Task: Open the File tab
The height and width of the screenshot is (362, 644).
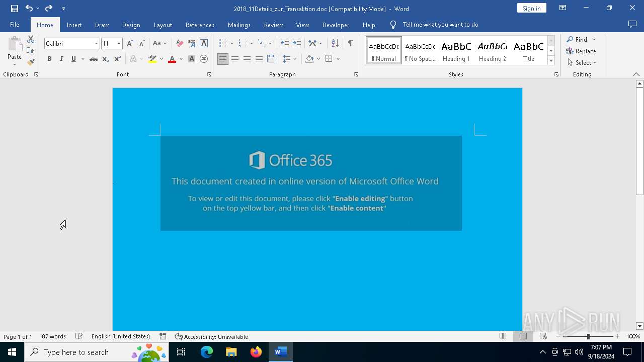Action: pos(15,25)
